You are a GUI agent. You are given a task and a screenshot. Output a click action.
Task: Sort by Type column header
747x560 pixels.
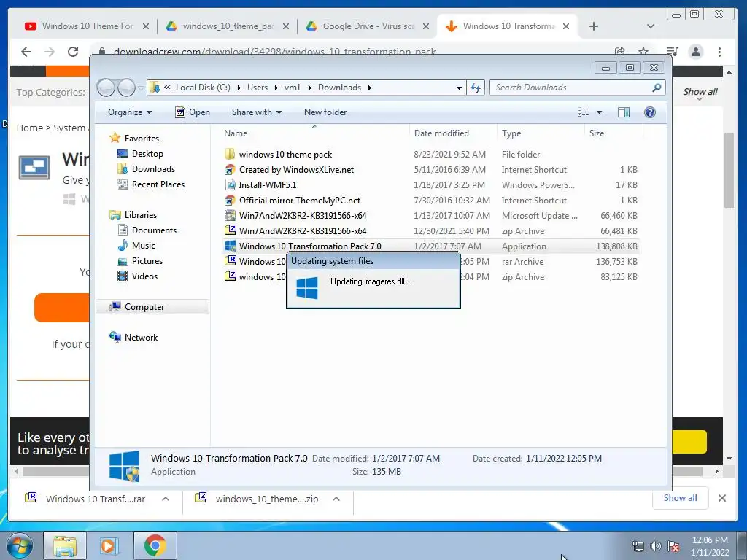pyautogui.click(x=541, y=133)
